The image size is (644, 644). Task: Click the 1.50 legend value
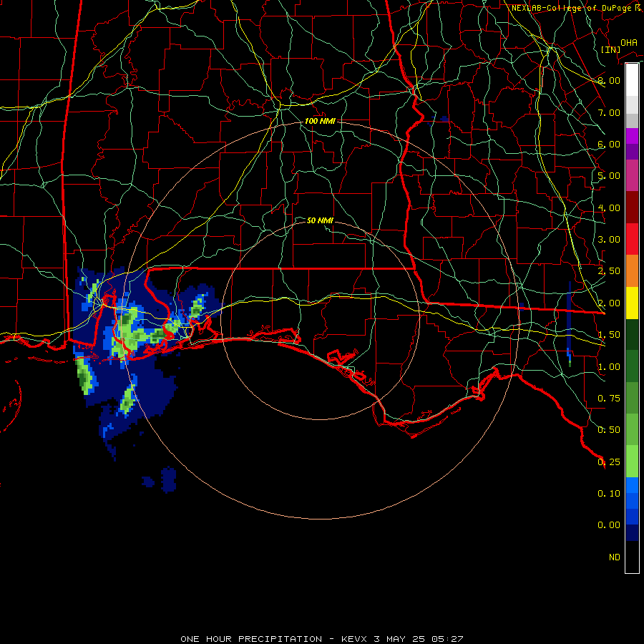coord(609,335)
